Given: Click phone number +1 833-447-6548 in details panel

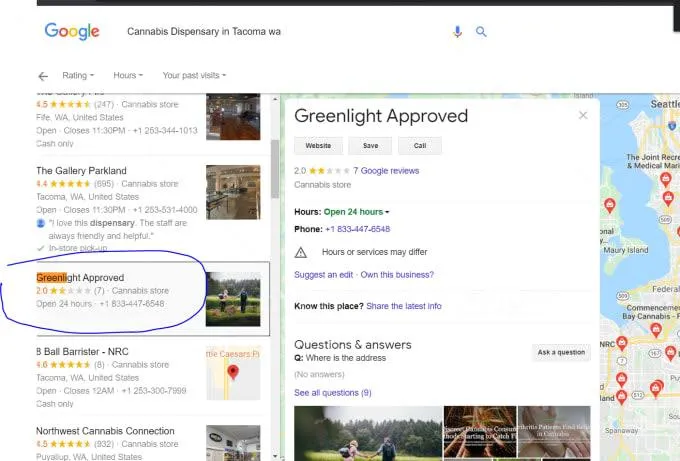Looking at the screenshot, I should (357, 229).
